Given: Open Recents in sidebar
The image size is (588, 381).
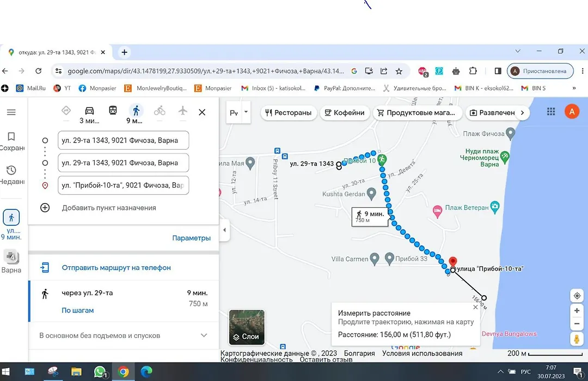Looking at the screenshot, I should coord(11,175).
